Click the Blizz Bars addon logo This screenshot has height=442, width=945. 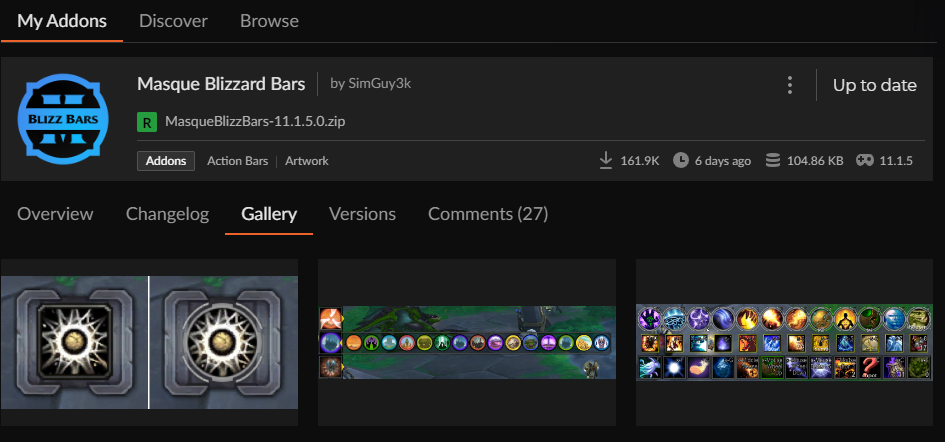[63, 119]
